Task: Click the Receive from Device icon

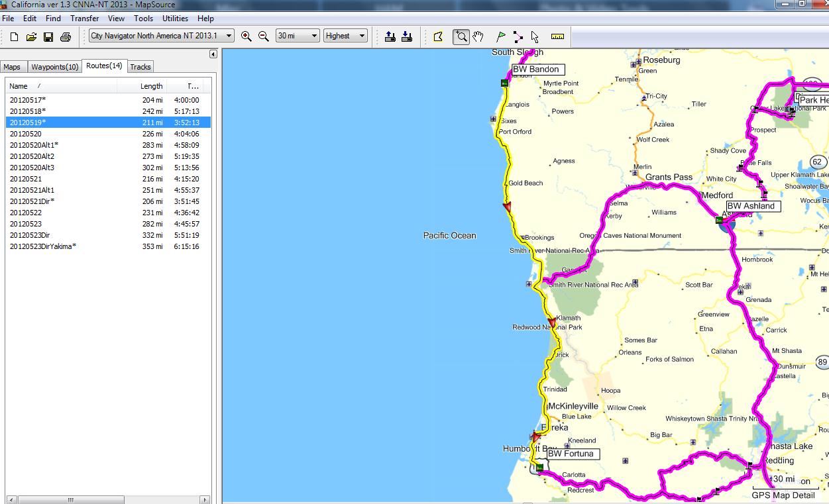Action: pos(407,36)
